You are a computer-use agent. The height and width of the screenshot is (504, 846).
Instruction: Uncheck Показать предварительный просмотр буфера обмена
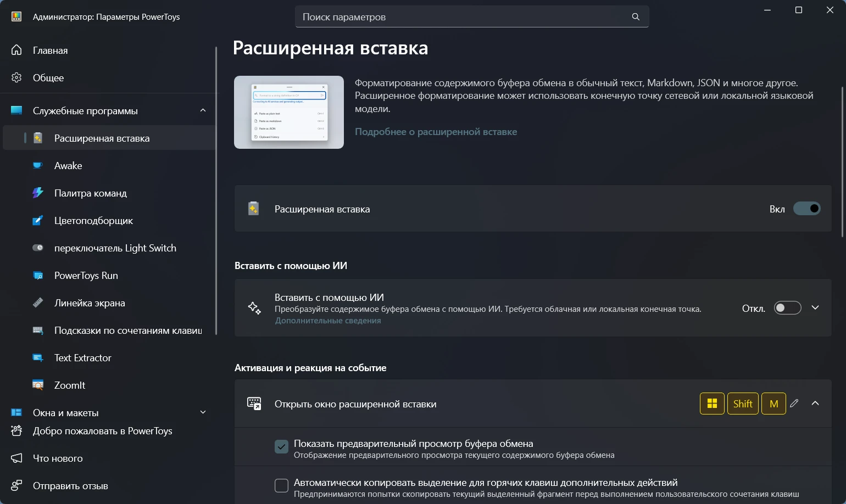pos(281,446)
